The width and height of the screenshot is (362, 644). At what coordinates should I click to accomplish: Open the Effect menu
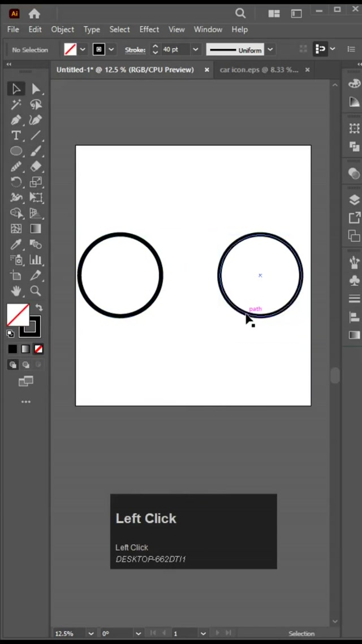(x=149, y=29)
